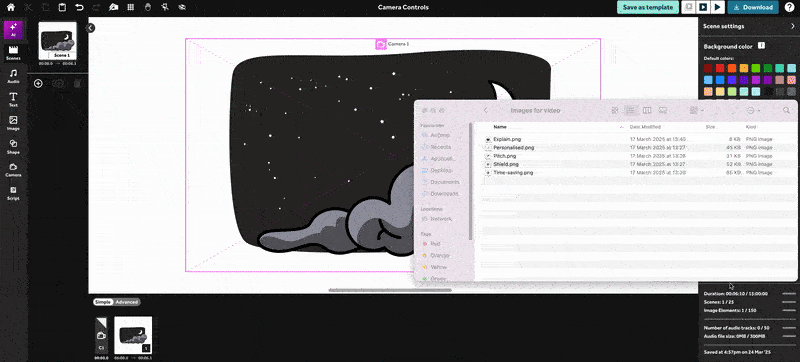Click the Background color info icon
Viewport: 800px width, 362px height.
pyautogui.click(x=761, y=46)
